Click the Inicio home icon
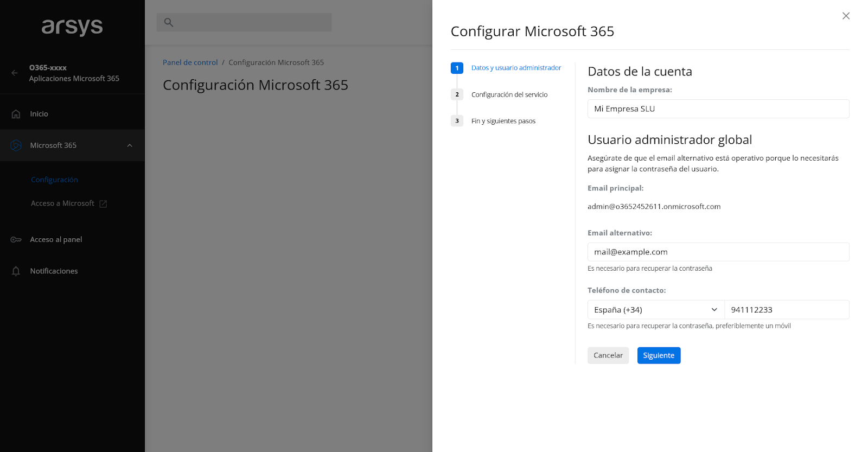868x452 pixels. pos(16,114)
